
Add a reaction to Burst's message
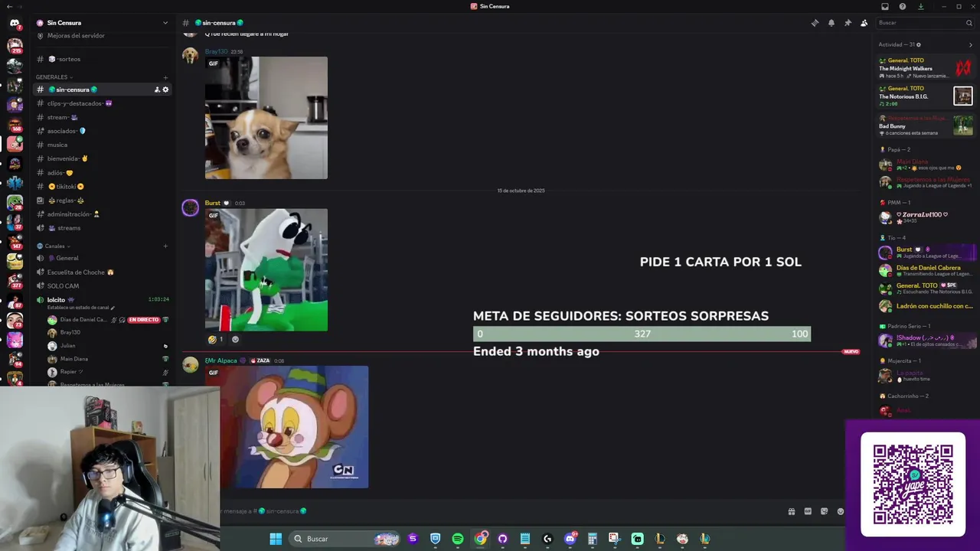(x=235, y=339)
